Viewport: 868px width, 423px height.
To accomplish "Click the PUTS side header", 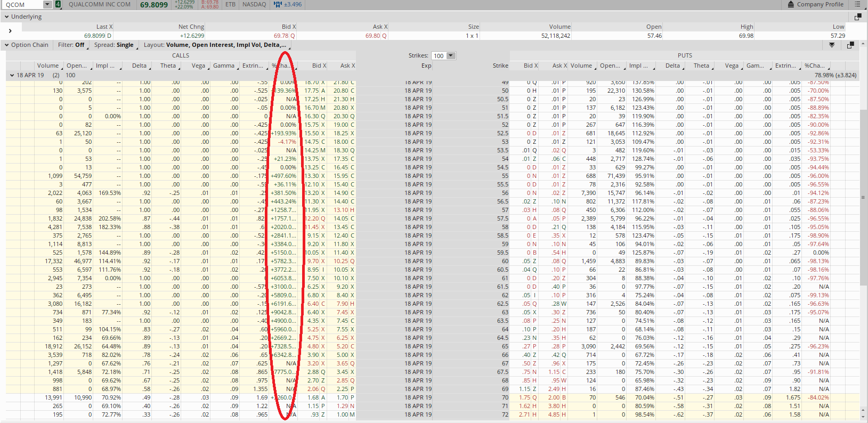I will [685, 55].
